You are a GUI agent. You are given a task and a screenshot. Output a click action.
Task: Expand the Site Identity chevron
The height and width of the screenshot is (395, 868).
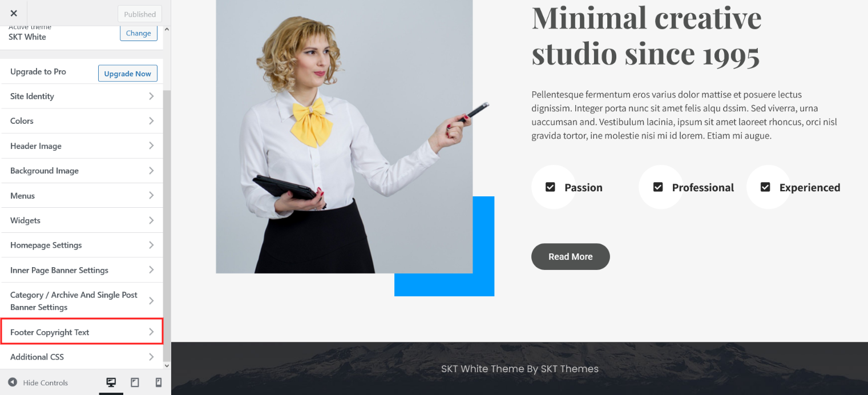(151, 96)
